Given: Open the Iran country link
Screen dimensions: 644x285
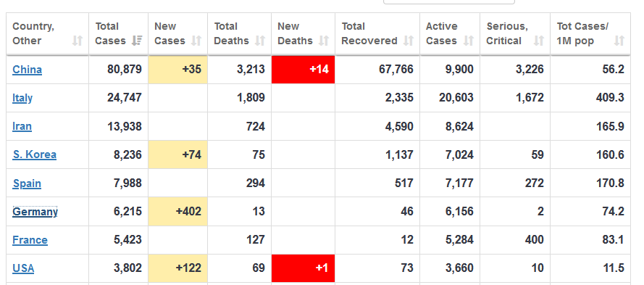Looking at the screenshot, I should pyautogui.click(x=22, y=126).
